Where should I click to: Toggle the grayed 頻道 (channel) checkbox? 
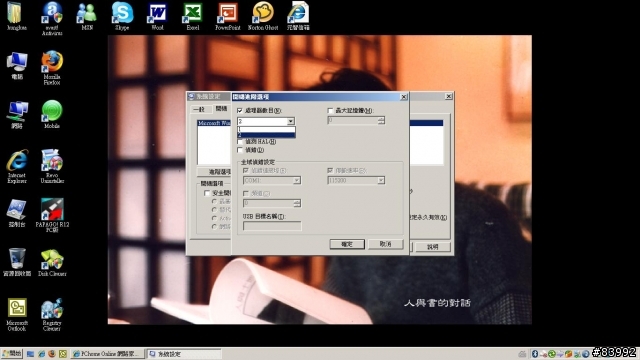coord(246,193)
